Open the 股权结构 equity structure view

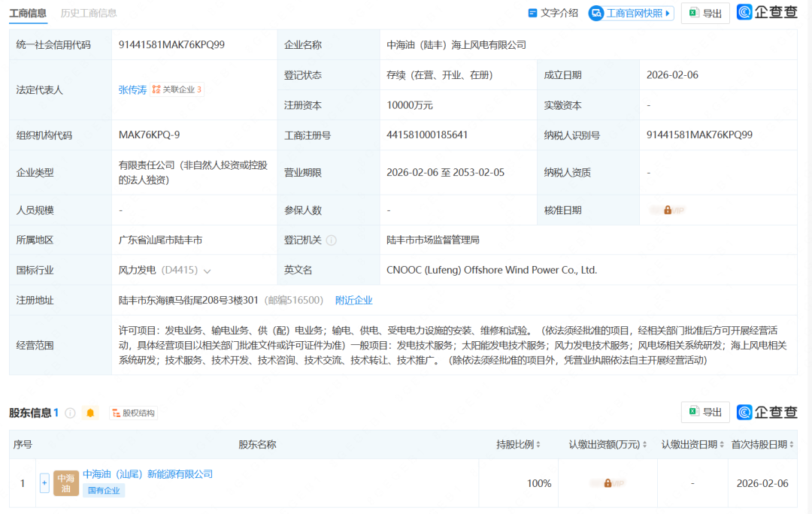[x=133, y=413]
